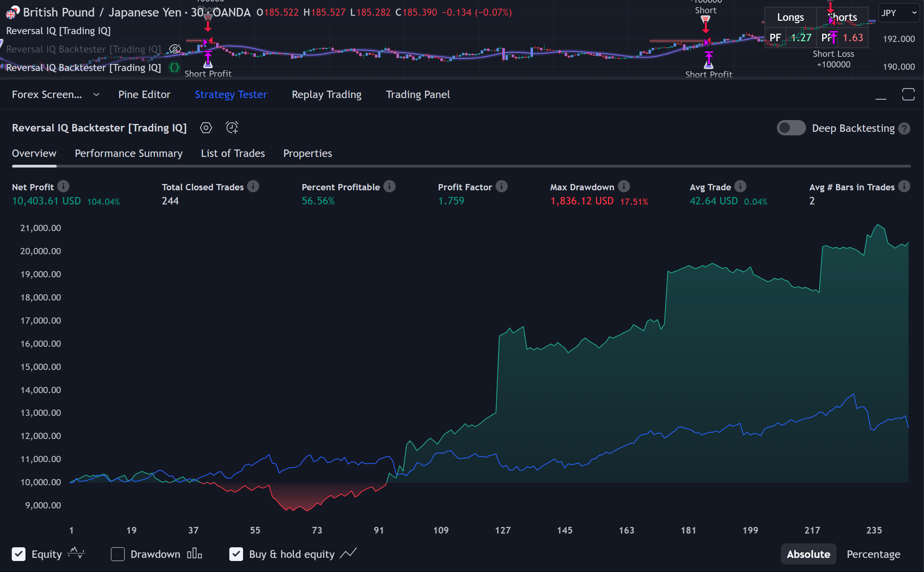Viewport: 924px width, 572px height.
Task: Click Net Profit info icon
Action: [63, 186]
